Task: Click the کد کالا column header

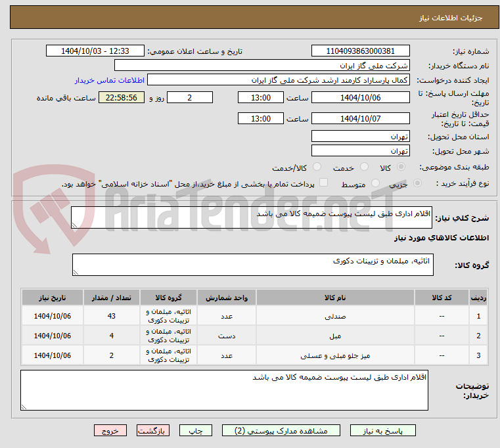Action: pyautogui.click(x=442, y=298)
